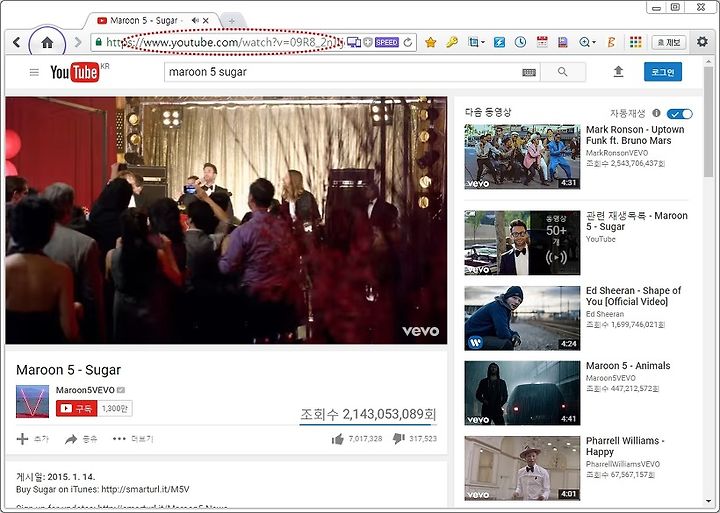Click the view count 조회수 2,143,053,089회
Screen dimensions: 720x513
tap(368, 414)
